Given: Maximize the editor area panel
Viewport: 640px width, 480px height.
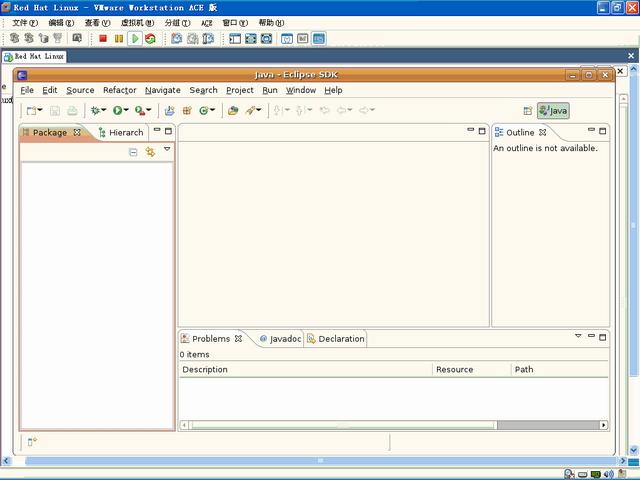Looking at the screenshot, I should [482, 131].
